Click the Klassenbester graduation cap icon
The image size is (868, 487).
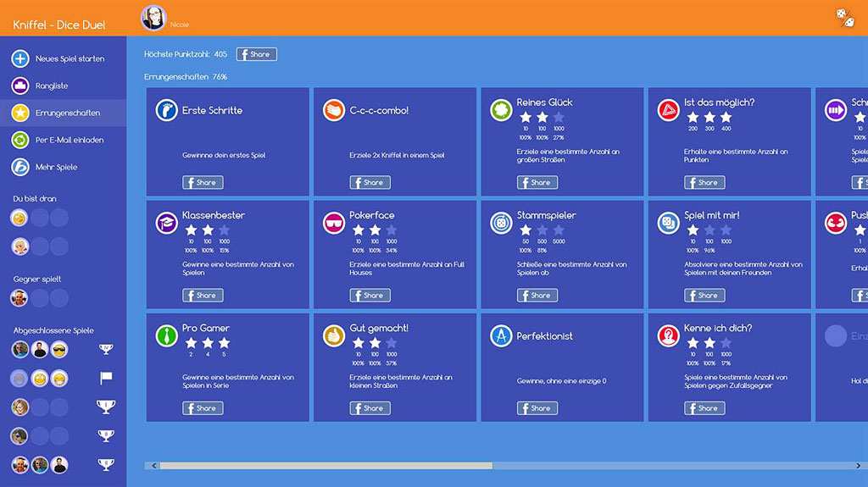[x=166, y=223]
